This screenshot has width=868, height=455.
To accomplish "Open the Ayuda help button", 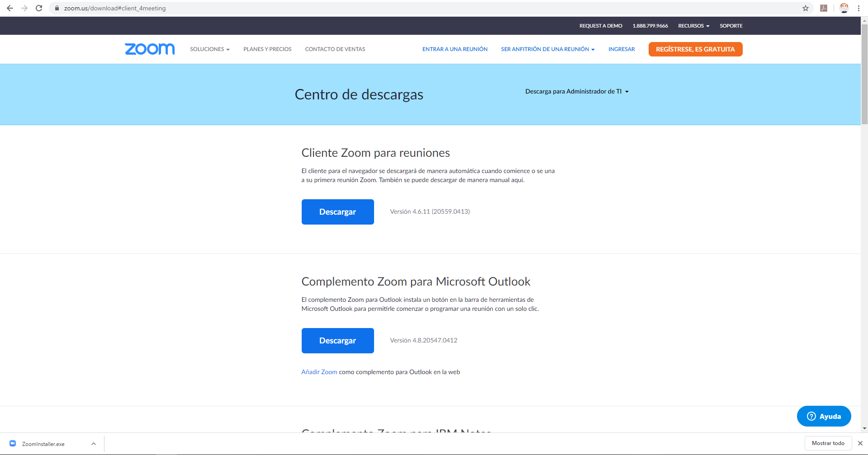I will [824, 416].
